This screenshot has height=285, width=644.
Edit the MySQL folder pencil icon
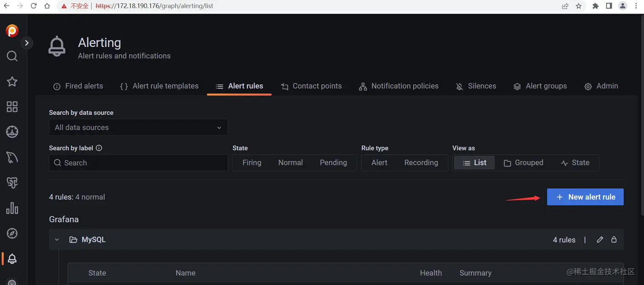click(600, 240)
